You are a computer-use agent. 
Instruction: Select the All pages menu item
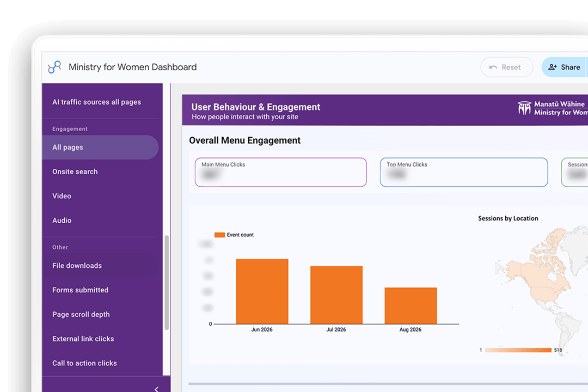click(x=100, y=148)
